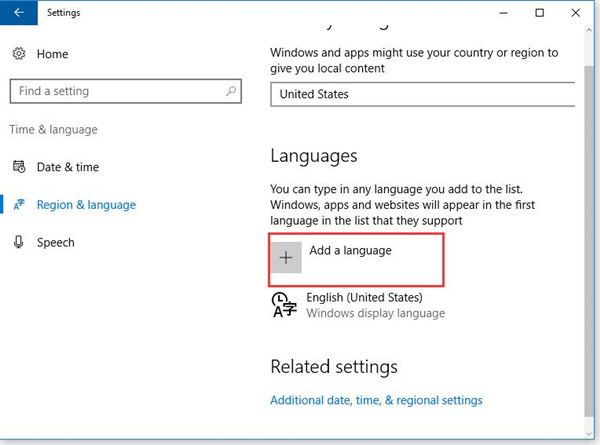This screenshot has height=445, width=600.
Task: Open Additional date, time, & regional settings
Action: click(x=376, y=400)
